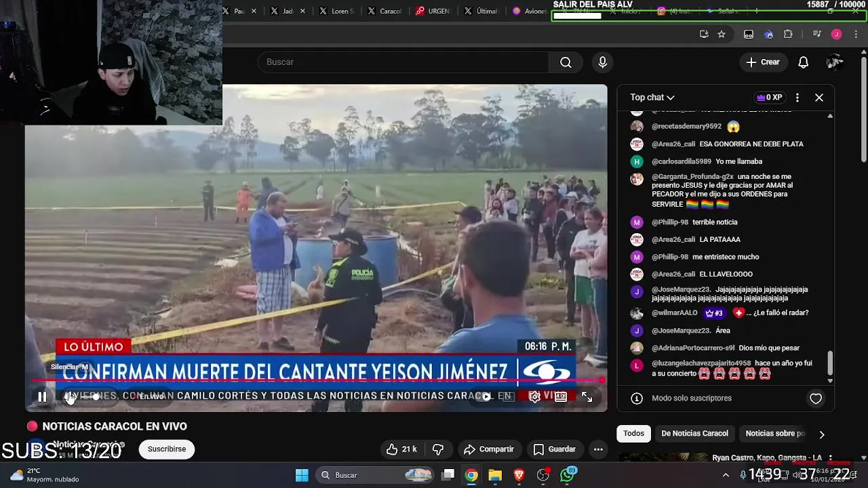Show more filter chips with right arrow

[x=822, y=434]
